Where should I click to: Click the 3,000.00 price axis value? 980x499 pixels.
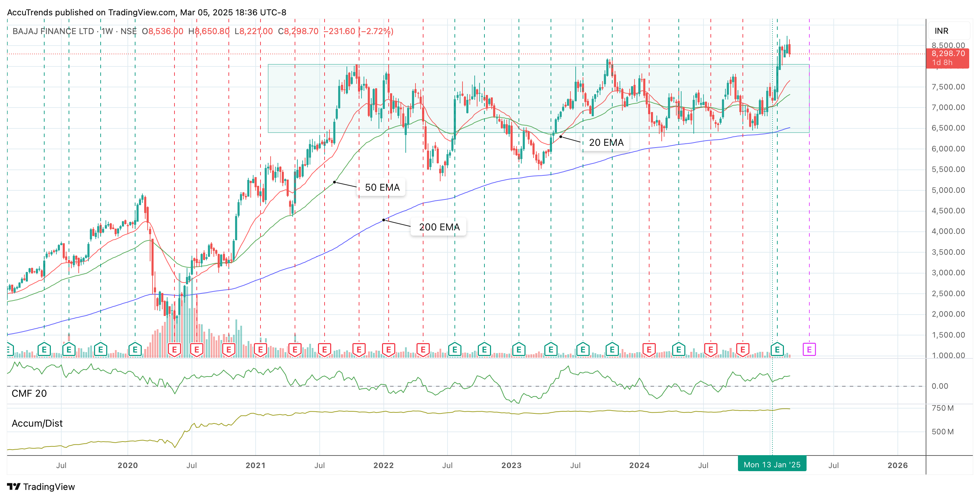948,272
